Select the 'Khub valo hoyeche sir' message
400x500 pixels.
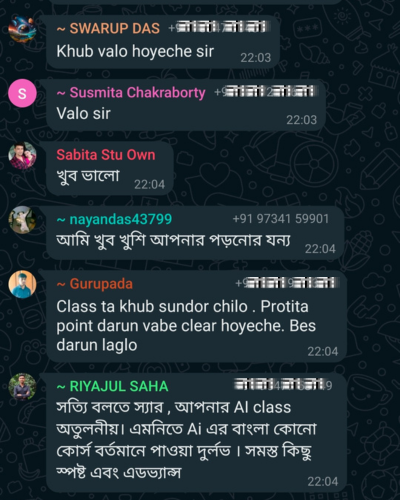[x=162, y=42]
